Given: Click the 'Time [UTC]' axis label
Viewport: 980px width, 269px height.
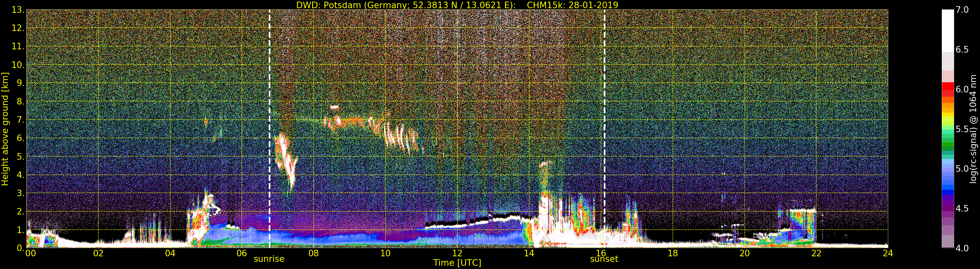Looking at the screenshot, I should (457, 262).
